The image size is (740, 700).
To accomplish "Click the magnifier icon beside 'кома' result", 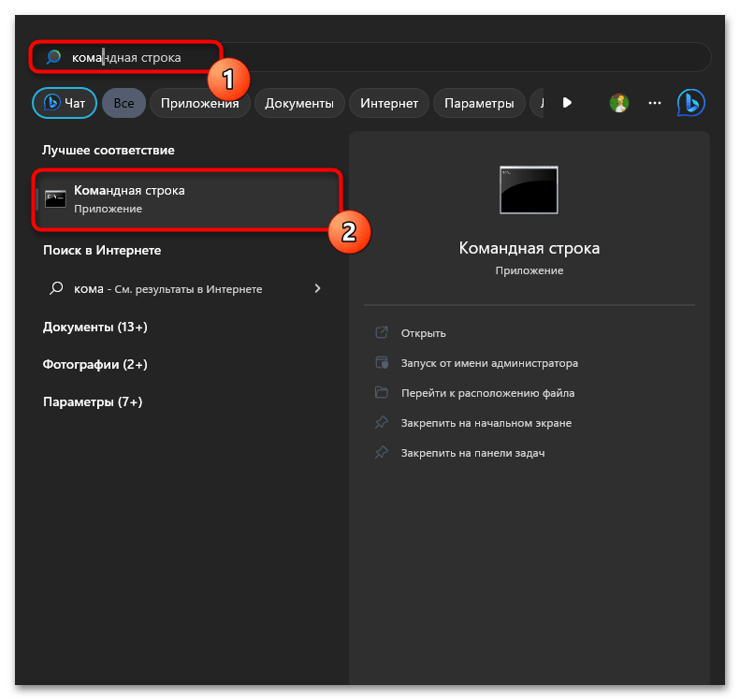I will 56,288.
